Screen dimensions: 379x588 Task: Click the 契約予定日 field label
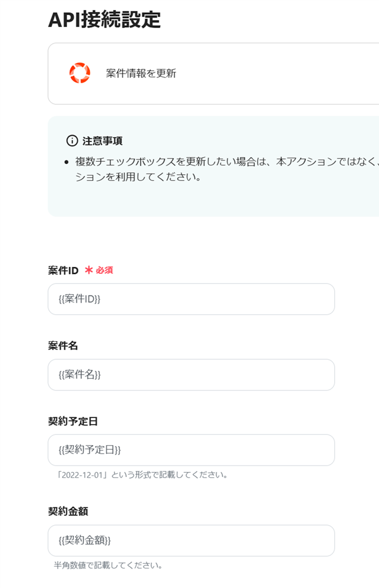tap(73, 421)
